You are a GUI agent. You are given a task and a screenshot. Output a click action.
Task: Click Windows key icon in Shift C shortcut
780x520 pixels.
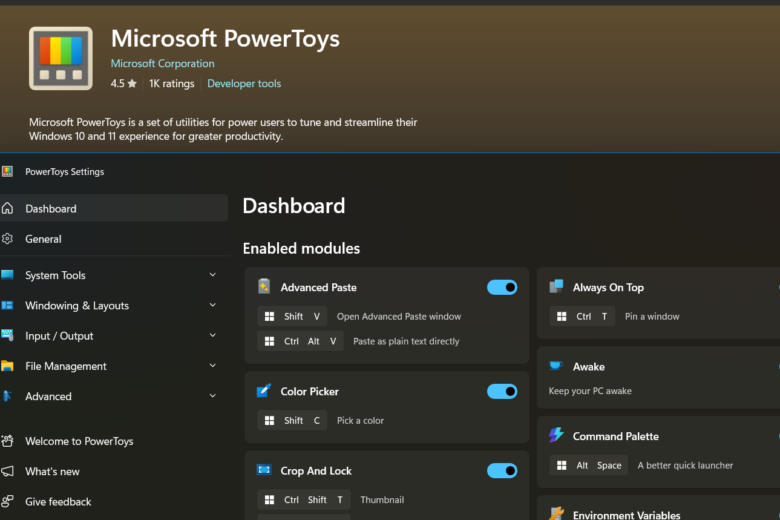pyautogui.click(x=270, y=420)
